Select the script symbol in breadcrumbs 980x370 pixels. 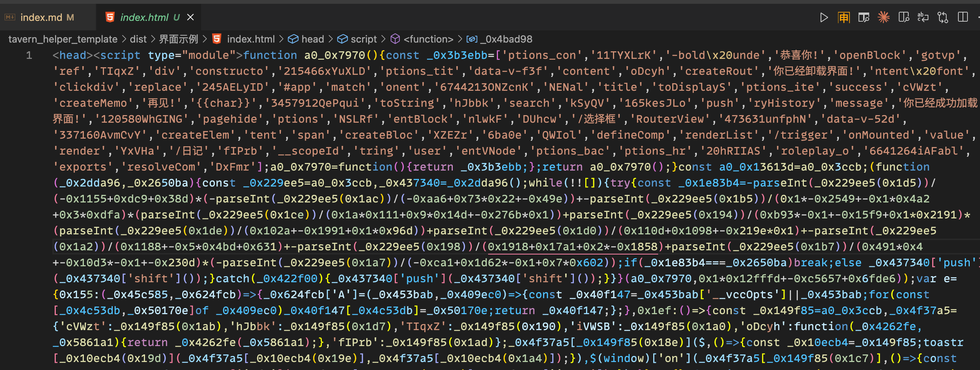pyautogui.click(x=363, y=39)
